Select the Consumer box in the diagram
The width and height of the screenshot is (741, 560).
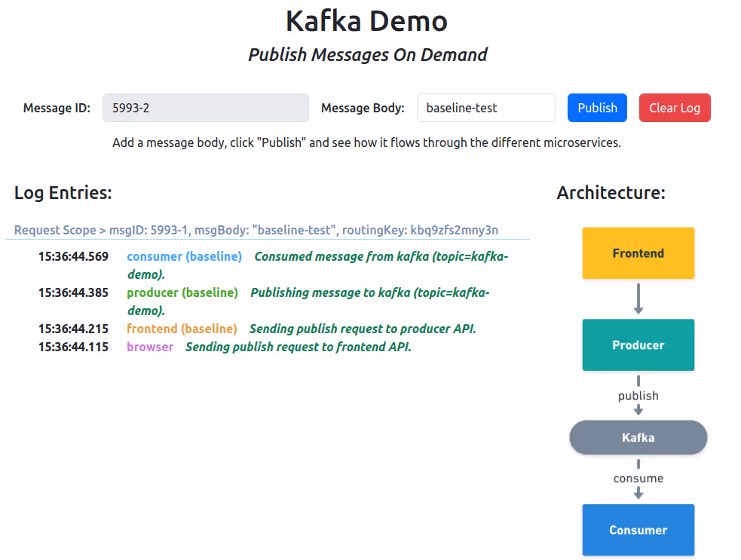(x=638, y=530)
